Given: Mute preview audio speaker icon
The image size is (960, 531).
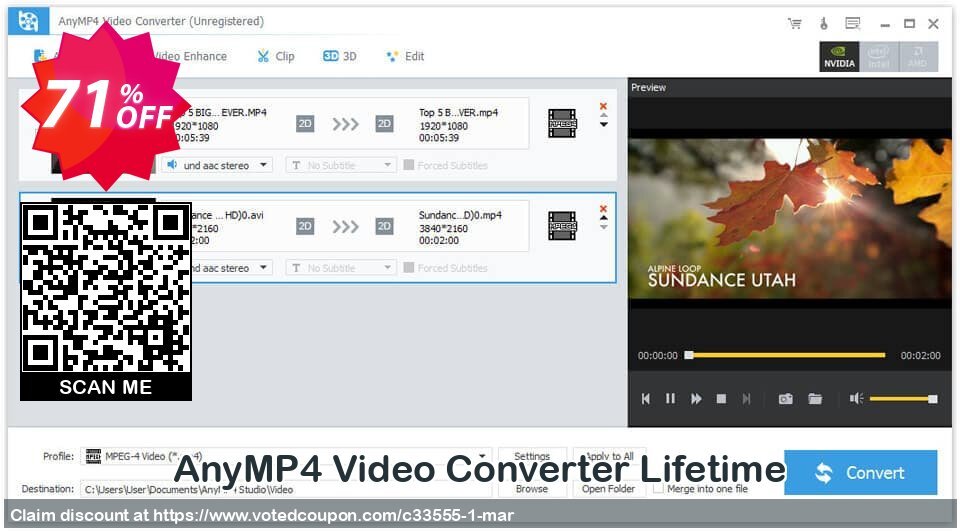Looking at the screenshot, I should click(x=856, y=399).
